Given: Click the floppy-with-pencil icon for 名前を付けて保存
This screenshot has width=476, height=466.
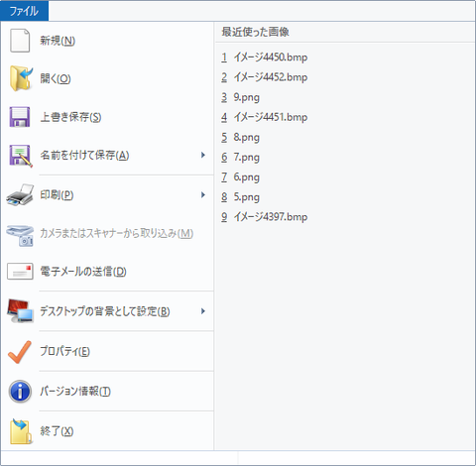Looking at the screenshot, I should coord(21,156).
